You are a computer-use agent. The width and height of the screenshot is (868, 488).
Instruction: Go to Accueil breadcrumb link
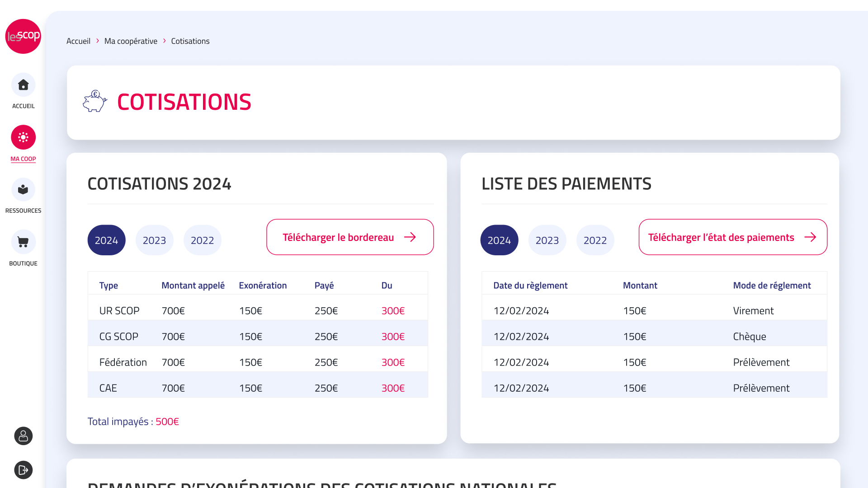pos(78,41)
